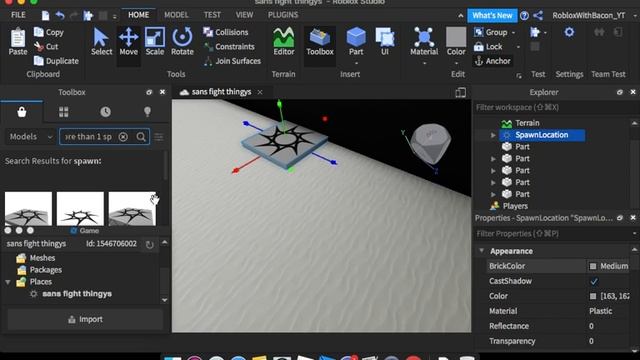Click the Anchor button
Screen dimensions: 640x360
pos(492,61)
